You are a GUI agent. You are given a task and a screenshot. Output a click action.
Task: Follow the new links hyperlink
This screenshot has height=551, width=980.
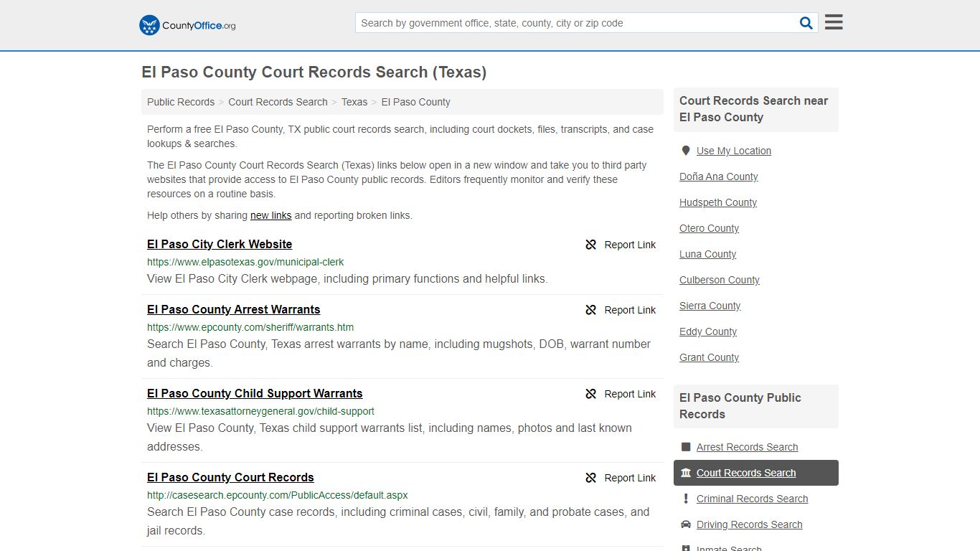[x=270, y=215]
